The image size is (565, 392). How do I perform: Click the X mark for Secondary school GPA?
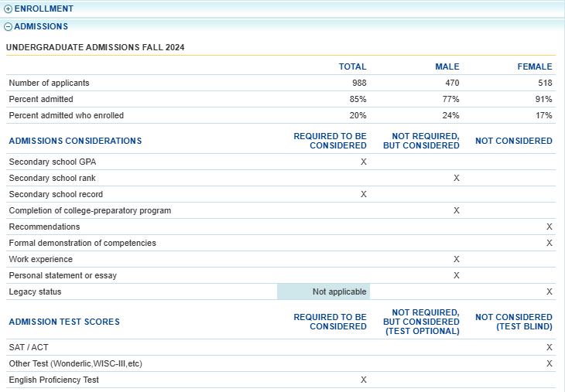pos(364,162)
